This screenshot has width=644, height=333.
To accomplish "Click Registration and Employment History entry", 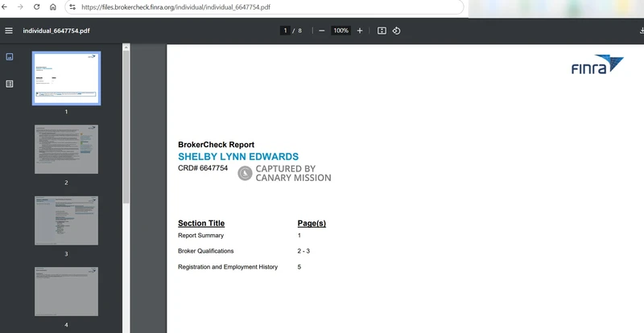I will point(228,267).
